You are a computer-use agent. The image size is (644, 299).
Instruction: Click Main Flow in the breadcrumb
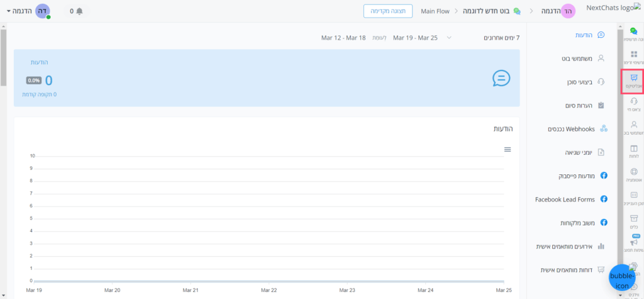pyautogui.click(x=435, y=11)
